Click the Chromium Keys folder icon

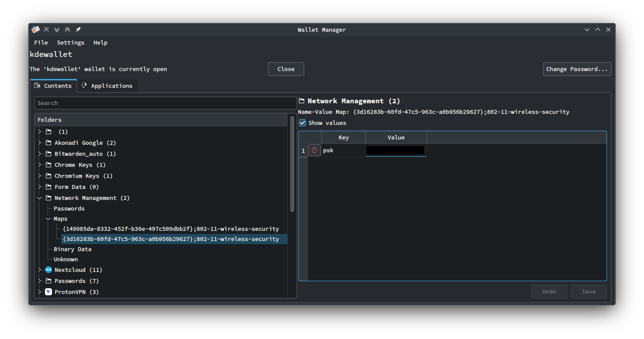tap(48, 176)
